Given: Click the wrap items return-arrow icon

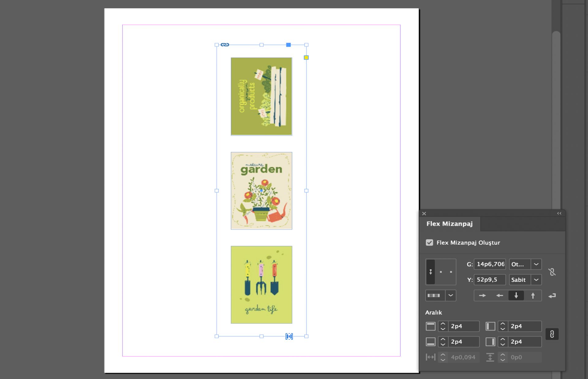Looking at the screenshot, I should point(552,296).
